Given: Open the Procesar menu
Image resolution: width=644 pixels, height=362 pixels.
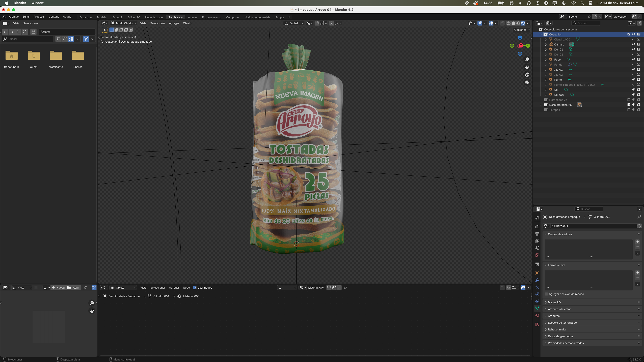Looking at the screenshot, I should [39, 17].
